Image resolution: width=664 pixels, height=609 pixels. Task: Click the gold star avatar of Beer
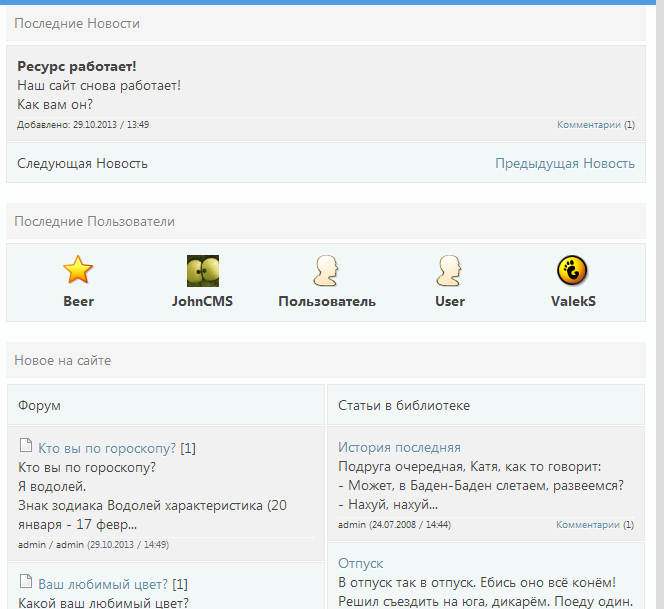pos(78,270)
